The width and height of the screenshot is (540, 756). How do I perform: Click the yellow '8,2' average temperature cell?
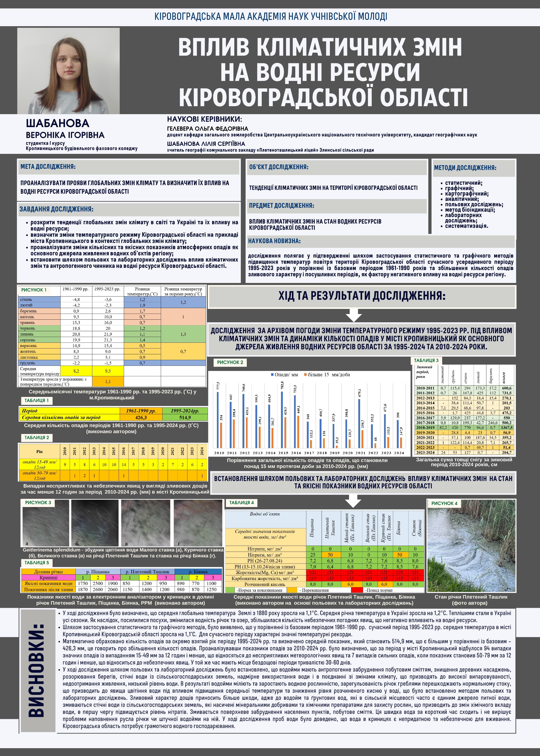pyautogui.click(x=76, y=371)
